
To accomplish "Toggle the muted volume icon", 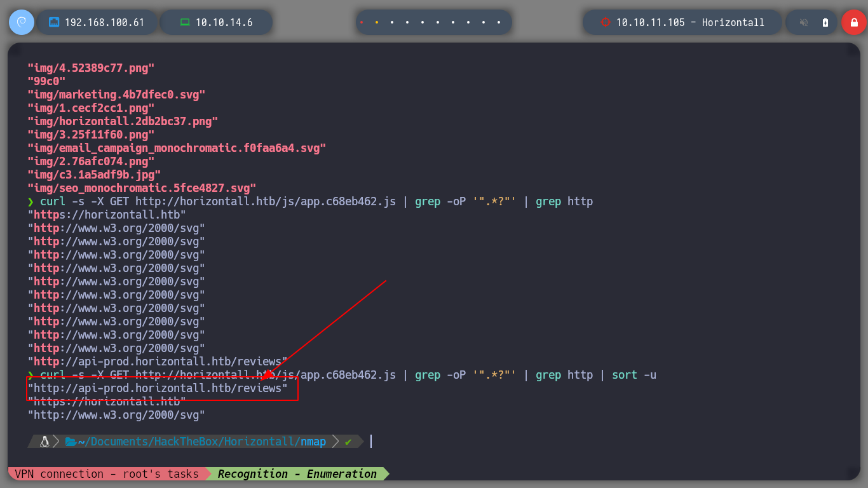I will [804, 22].
